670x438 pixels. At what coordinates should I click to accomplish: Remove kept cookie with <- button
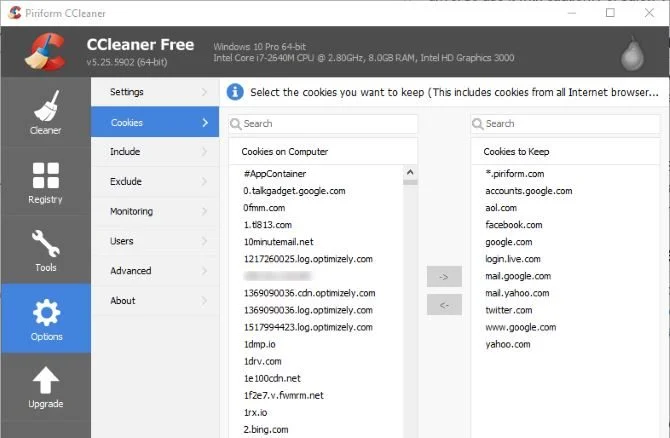(x=444, y=305)
